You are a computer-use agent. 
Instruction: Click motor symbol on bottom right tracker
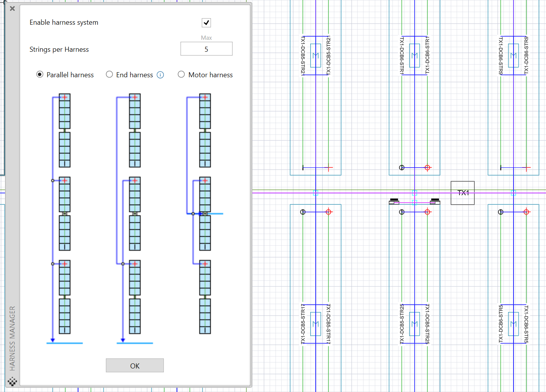(514, 324)
